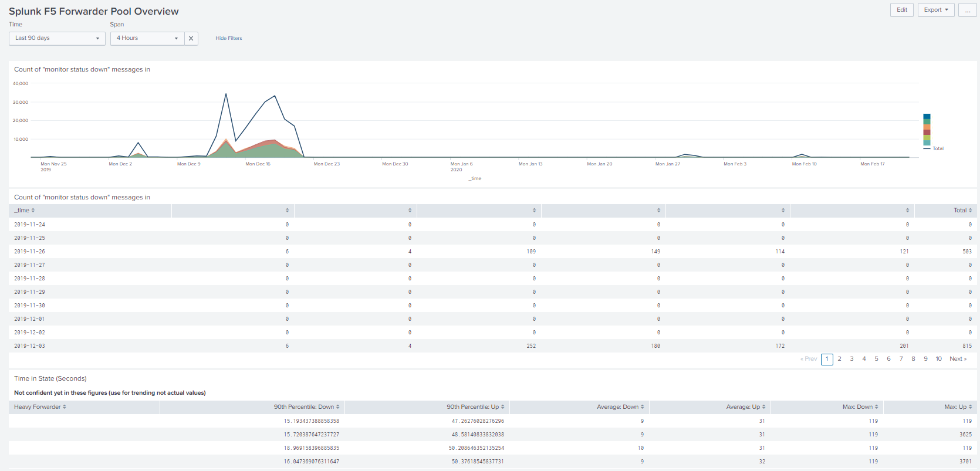Sort table by _time column
This screenshot has height=471, width=980.
(x=25, y=211)
